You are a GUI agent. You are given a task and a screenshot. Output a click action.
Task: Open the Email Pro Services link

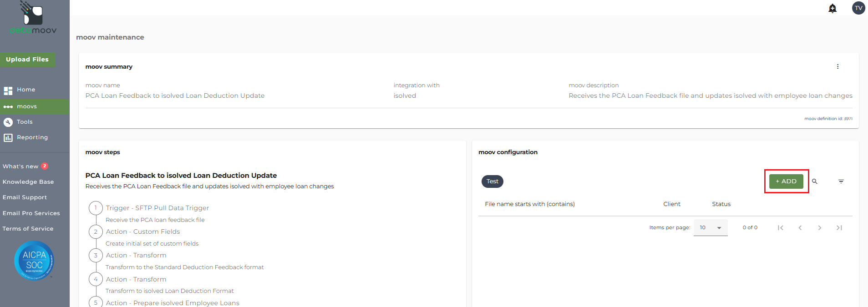31,213
